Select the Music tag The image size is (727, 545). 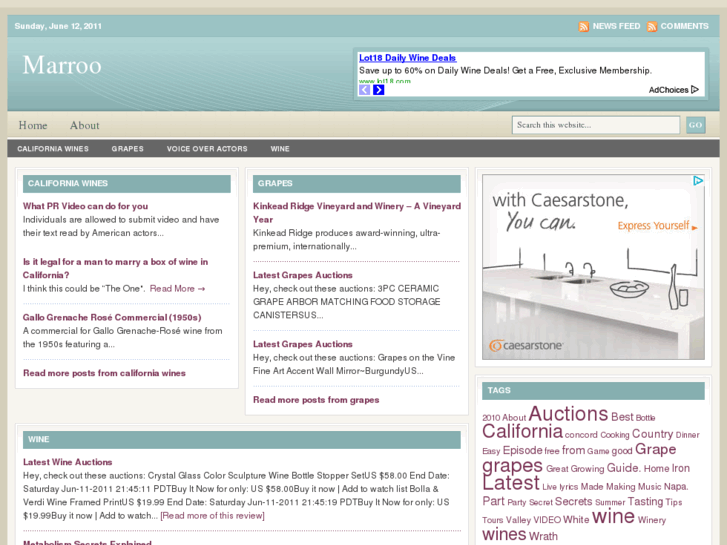[650, 487]
